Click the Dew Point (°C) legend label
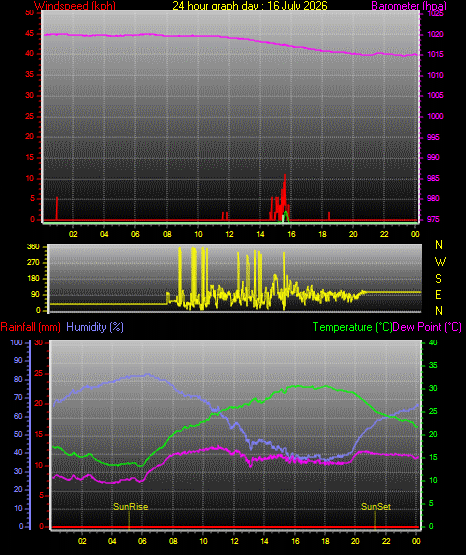 [427, 327]
